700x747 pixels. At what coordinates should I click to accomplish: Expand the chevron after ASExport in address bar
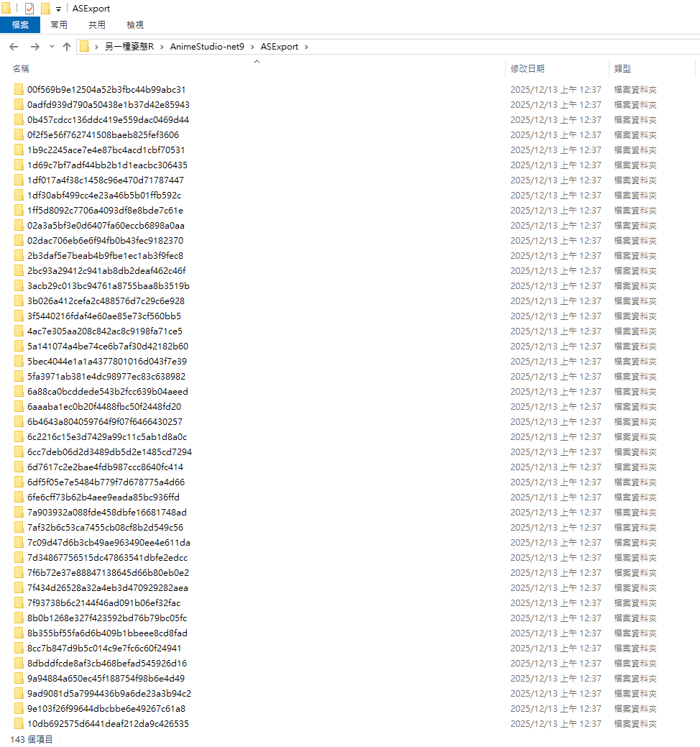point(305,47)
